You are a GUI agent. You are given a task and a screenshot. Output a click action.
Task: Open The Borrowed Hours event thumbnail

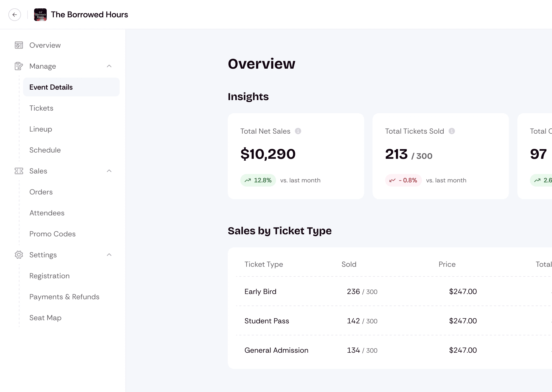(x=40, y=15)
